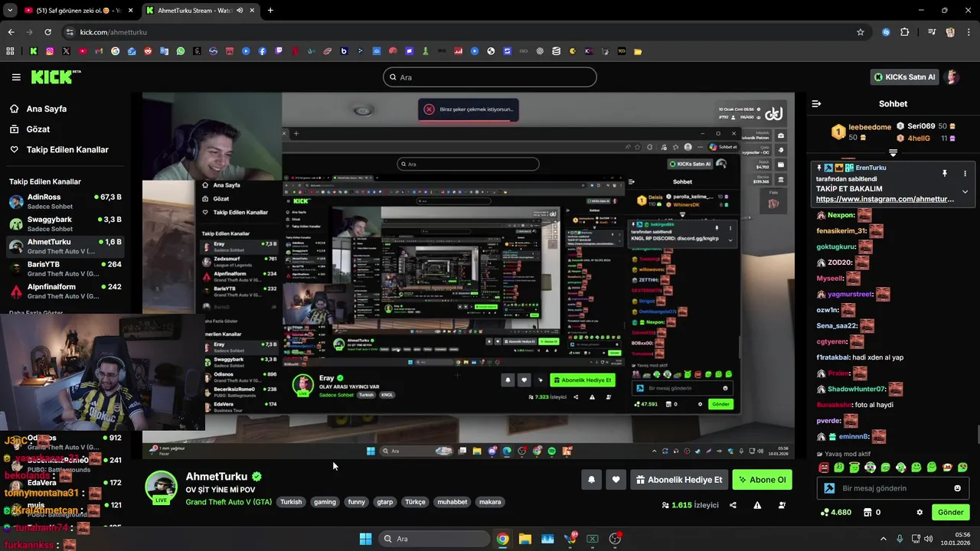Viewport: 980px width, 551px height.
Task: Focus the Ara search field
Action: 490,77
